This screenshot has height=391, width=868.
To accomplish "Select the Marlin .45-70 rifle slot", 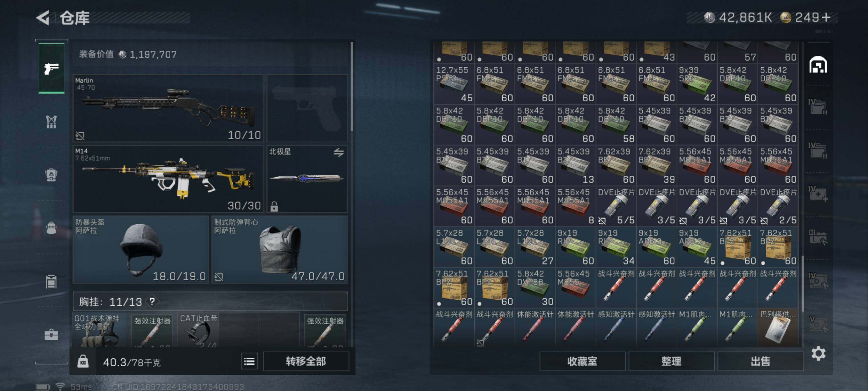I will pyautogui.click(x=168, y=108).
